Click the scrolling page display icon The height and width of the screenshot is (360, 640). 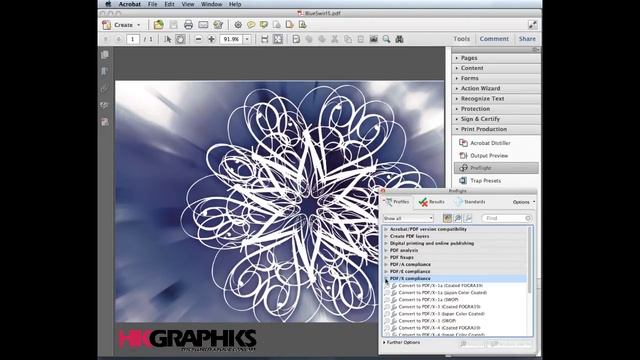coord(264,39)
